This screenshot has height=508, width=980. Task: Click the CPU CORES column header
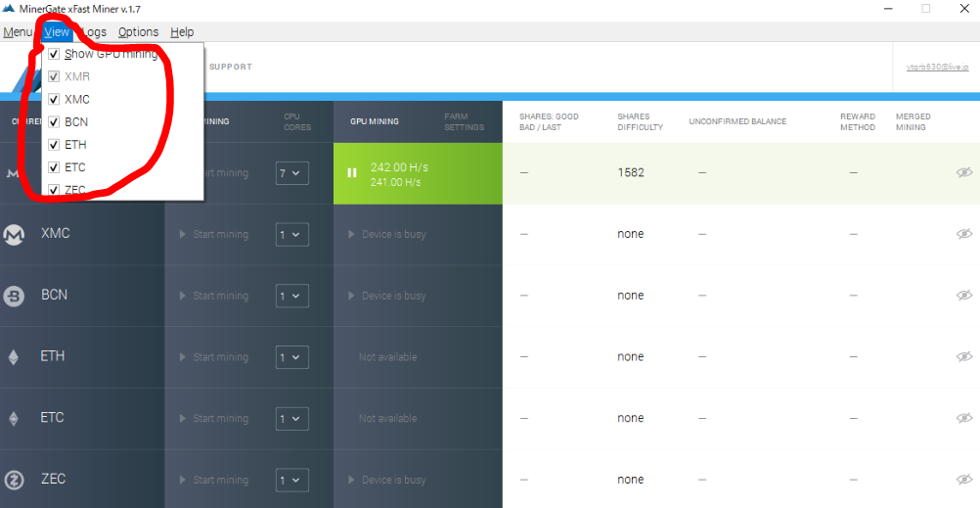(x=297, y=122)
